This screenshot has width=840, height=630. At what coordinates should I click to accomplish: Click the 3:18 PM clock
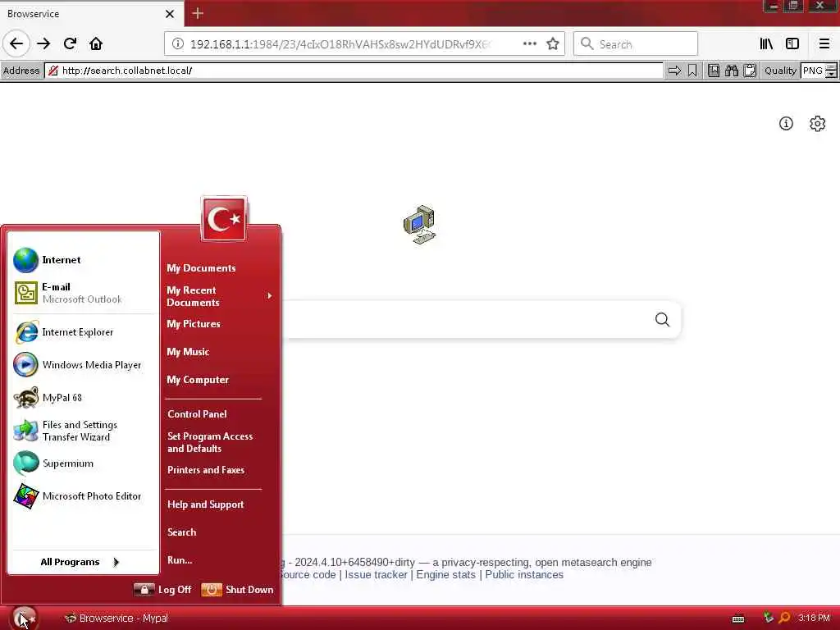point(814,619)
